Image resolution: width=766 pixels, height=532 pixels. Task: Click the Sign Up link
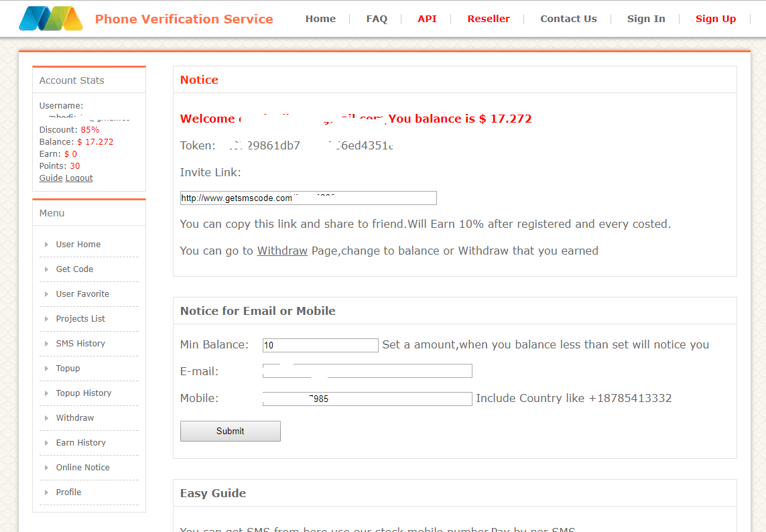[x=715, y=19]
